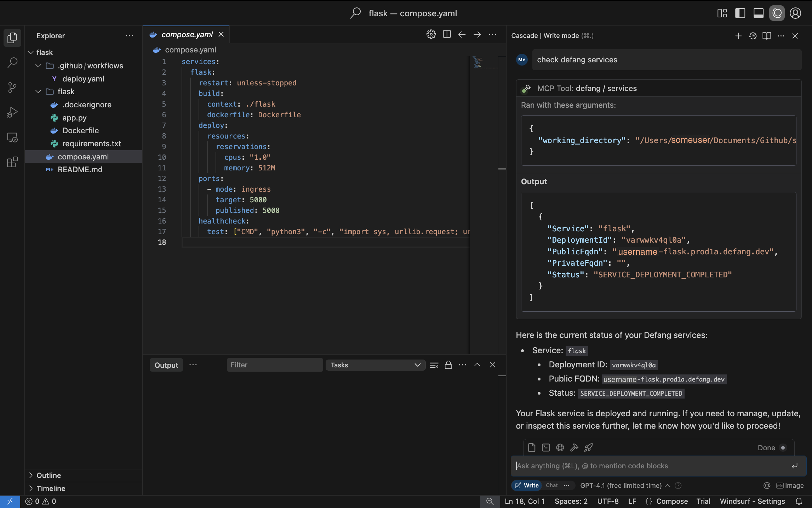Screen dimensions: 812x508
Task: Open notifications bell in status bar
Action: (799, 501)
